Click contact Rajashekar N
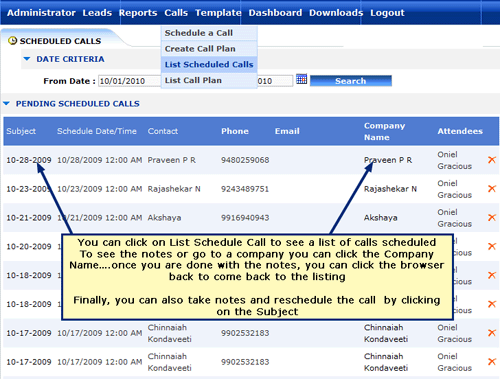Screen dimensions: 500x379 click(174, 189)
